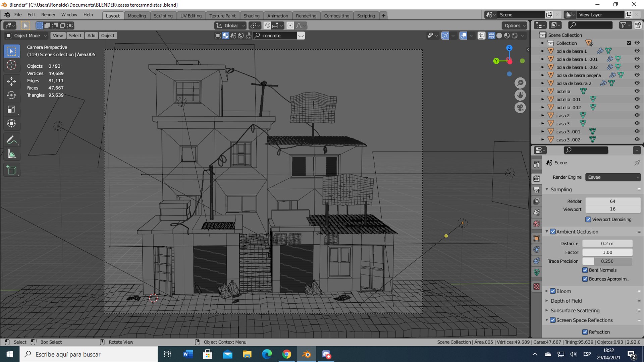Screen dimensions: 644x362
Task: Open Blender from Windows taskbar
Action: pos(306,354)
